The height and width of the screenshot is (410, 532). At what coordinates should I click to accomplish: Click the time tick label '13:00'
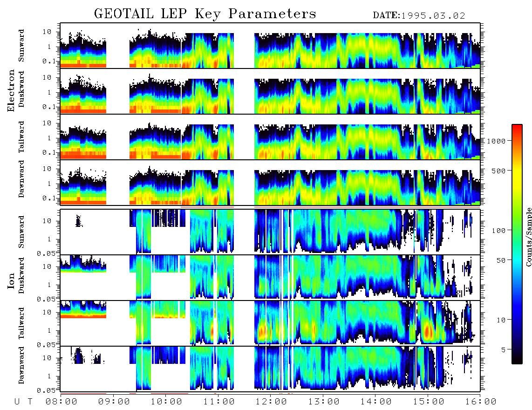coord(324,402)
